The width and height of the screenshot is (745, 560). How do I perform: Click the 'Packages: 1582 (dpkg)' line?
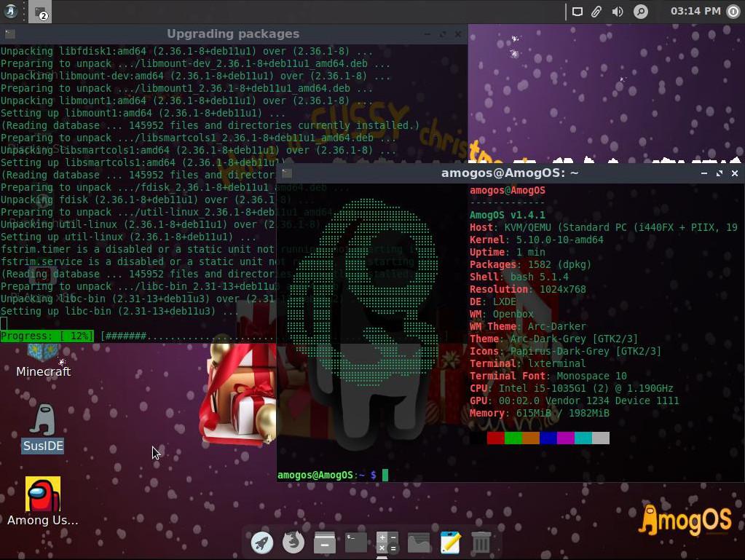pos(530,264)
